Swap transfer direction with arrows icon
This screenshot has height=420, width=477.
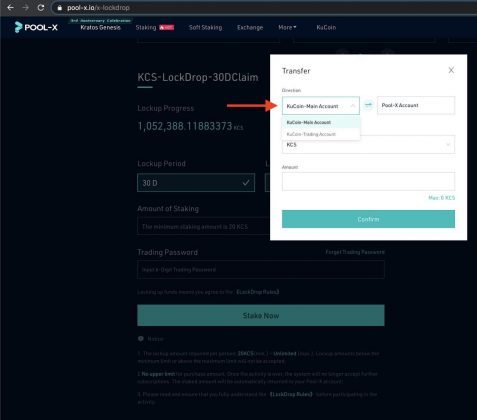tap(368, 105)
